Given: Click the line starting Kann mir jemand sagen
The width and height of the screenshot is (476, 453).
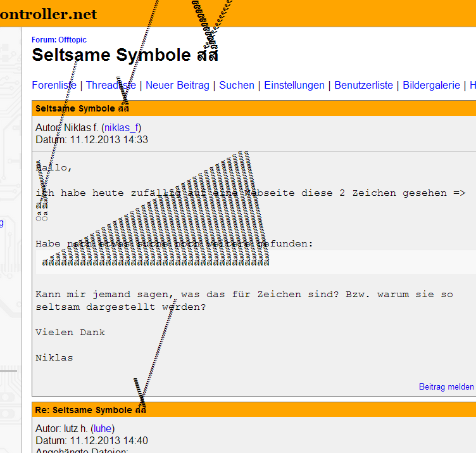Looking at the screenshot, I should (244, 295).
